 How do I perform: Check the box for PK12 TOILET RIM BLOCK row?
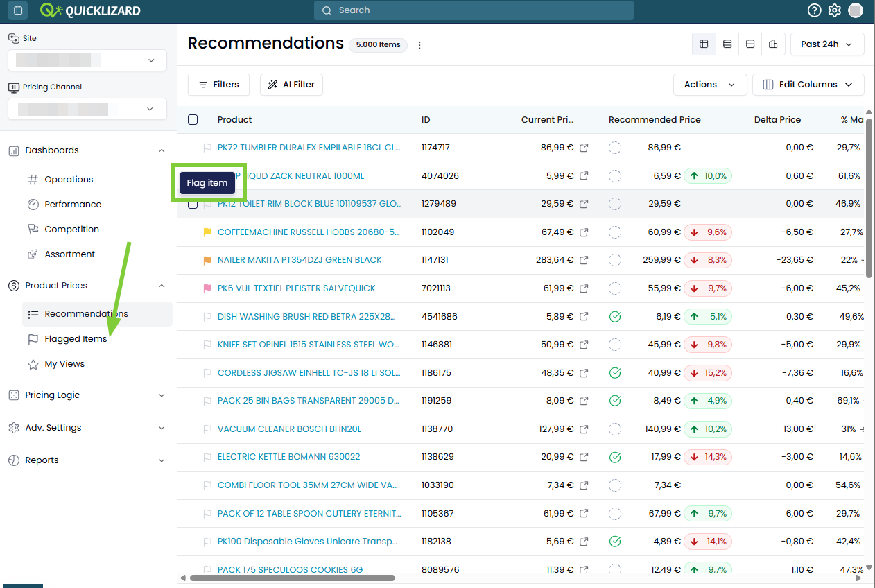pos(193,204)
